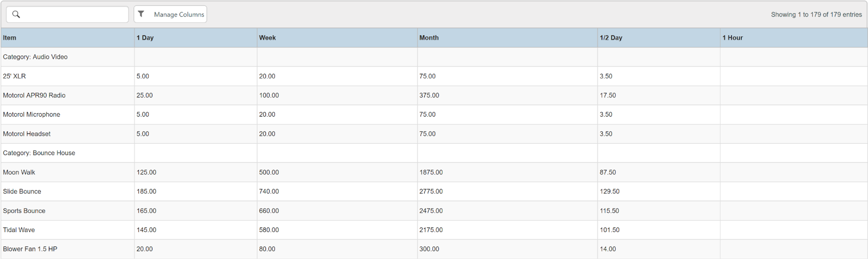Click the 25' XLR item row
Screen dimensions: 868x259
(15, 76)
